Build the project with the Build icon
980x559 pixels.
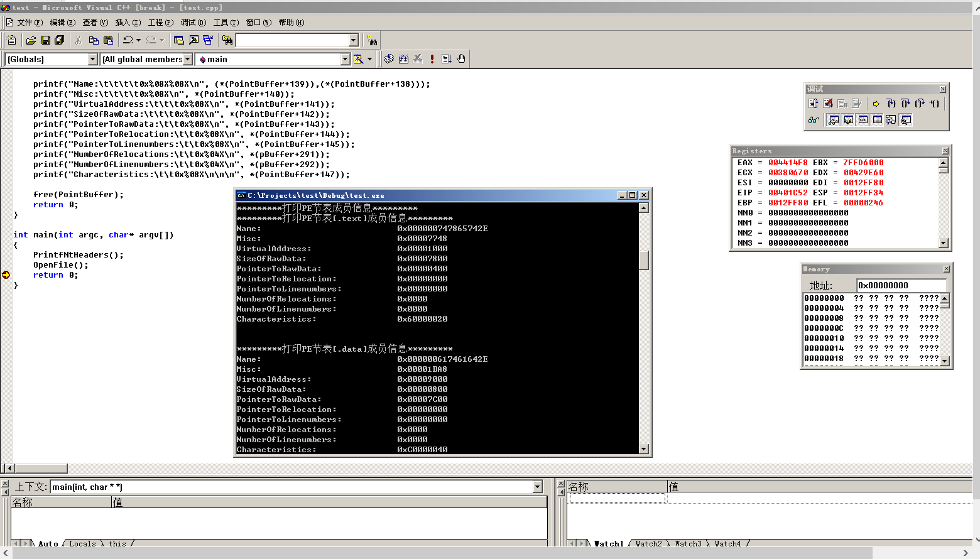[403, 59]
